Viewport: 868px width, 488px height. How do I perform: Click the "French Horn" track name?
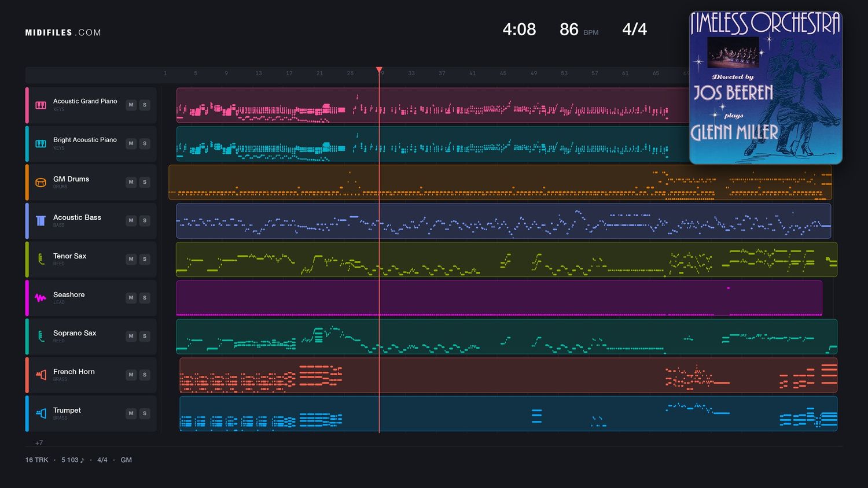73,372
